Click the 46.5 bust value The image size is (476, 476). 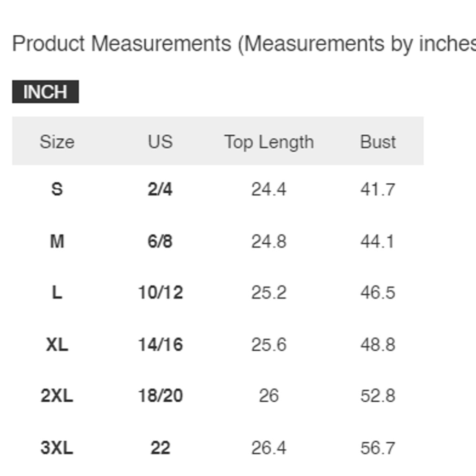pos(377,292)
